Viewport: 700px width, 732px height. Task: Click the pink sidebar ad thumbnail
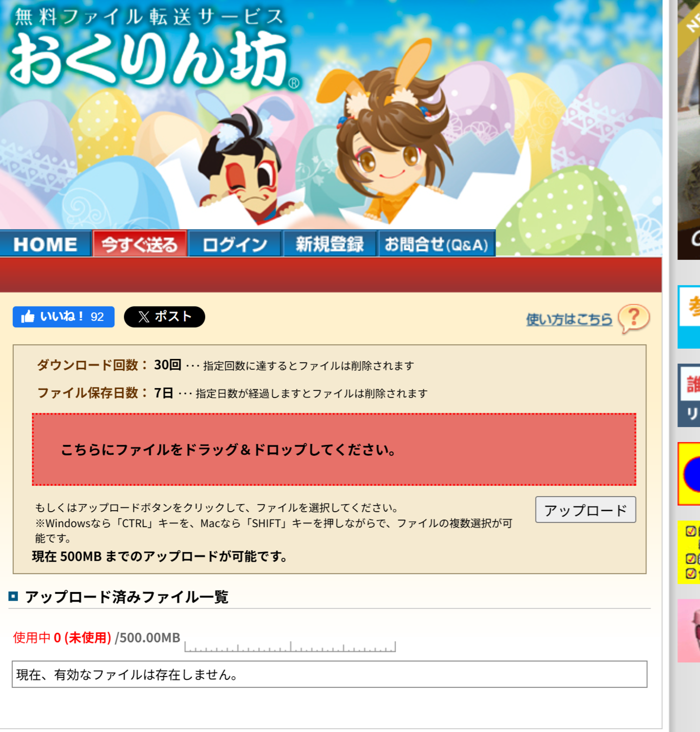point(689,630)
